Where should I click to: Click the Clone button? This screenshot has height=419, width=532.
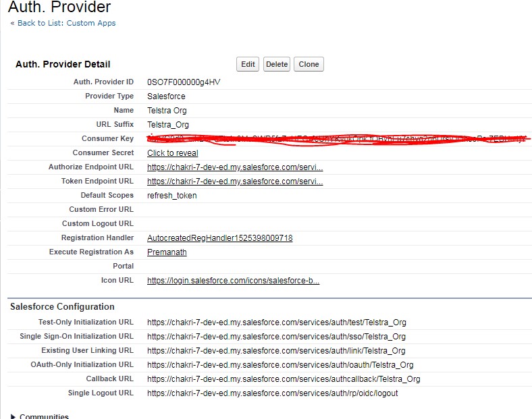click(x=309, y=64)
